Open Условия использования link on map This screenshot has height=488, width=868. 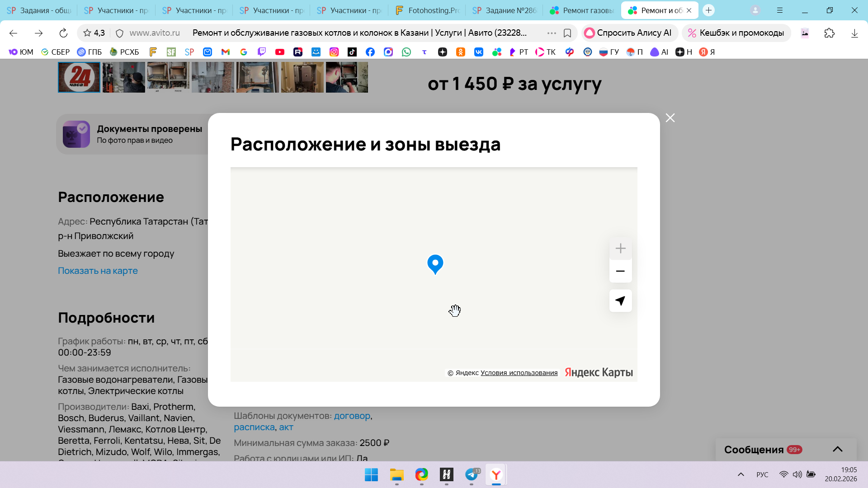(519, 373)
